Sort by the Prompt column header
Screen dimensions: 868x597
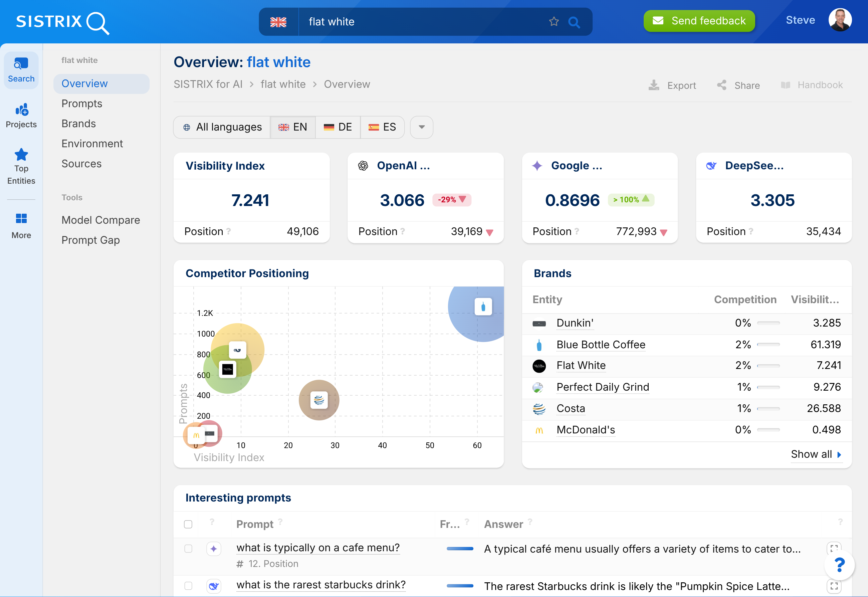(255, 524)
